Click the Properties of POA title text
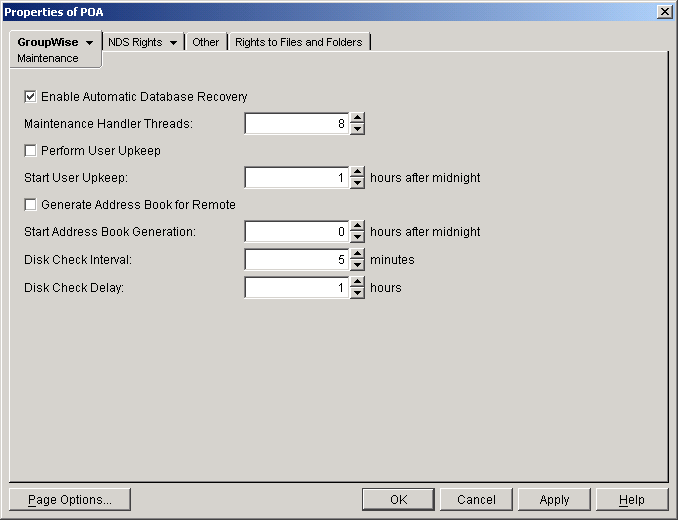This screenshot has width=678, height=520. (x=54, y=12)
